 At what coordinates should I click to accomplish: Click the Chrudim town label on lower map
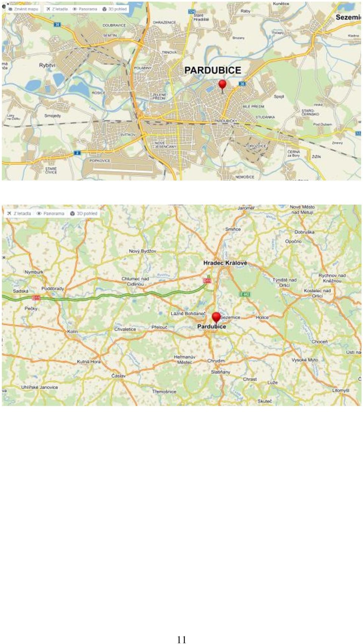coord(216,361)
